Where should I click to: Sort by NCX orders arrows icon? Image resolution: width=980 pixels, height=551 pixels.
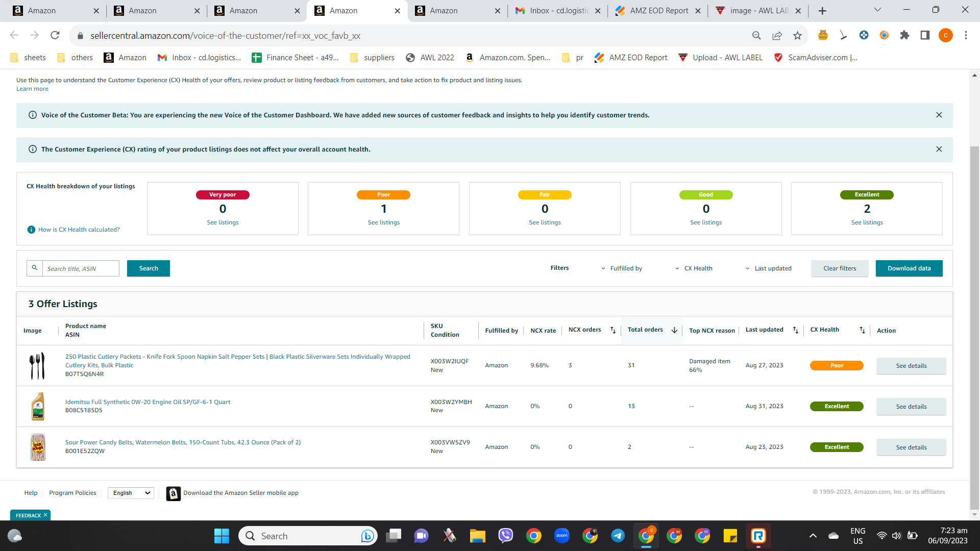[x=613, y=330]
